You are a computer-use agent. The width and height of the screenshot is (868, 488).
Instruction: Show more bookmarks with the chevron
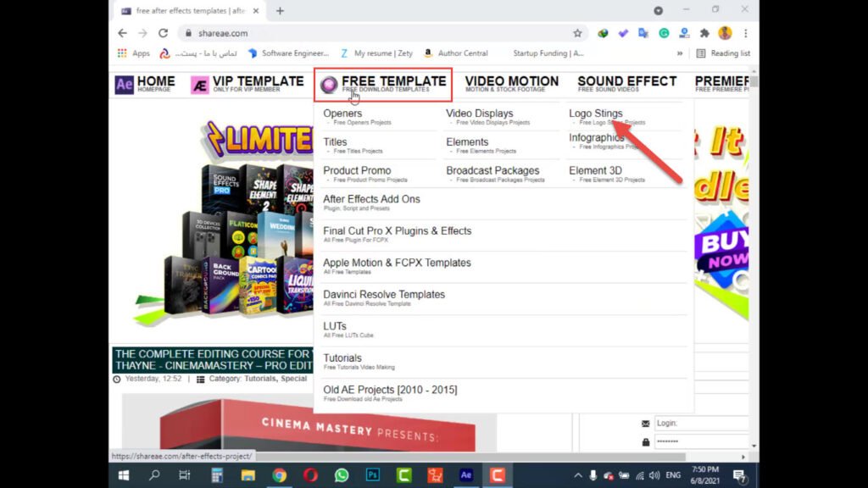(x=680, y=53)
